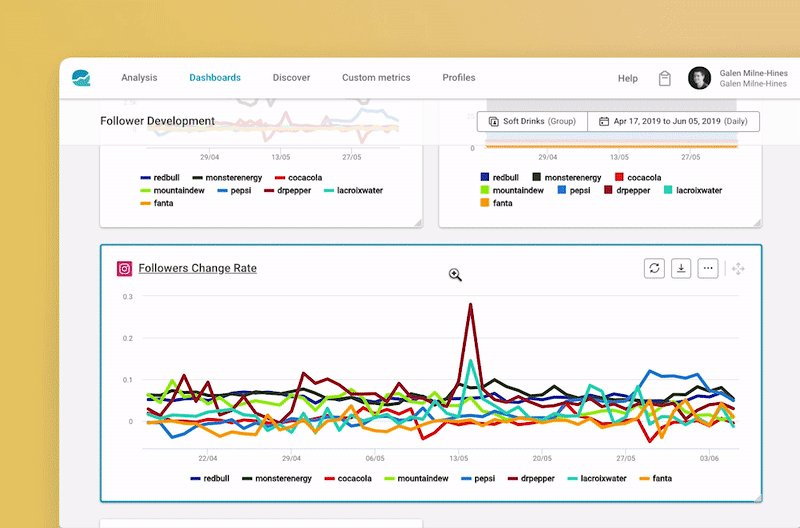Toggle lacroixwater in the bottom chart legend
Viewport: 800px width, 528px height.
[x=597, y=479]
